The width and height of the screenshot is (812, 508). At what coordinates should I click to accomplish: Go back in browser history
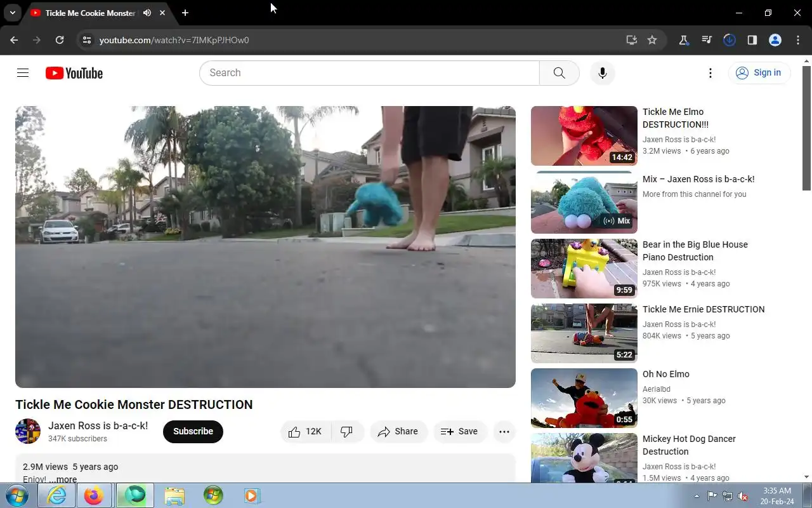14,40
